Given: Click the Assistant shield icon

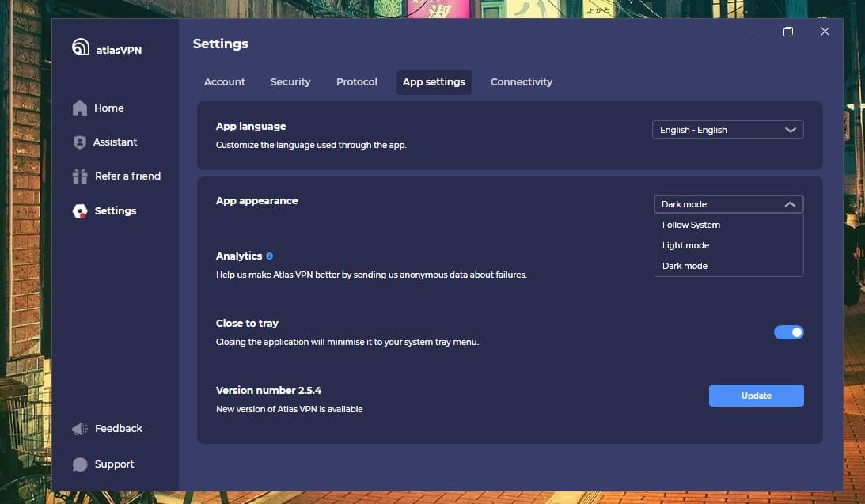Looking at the screenshot, I should pos(79,142).
